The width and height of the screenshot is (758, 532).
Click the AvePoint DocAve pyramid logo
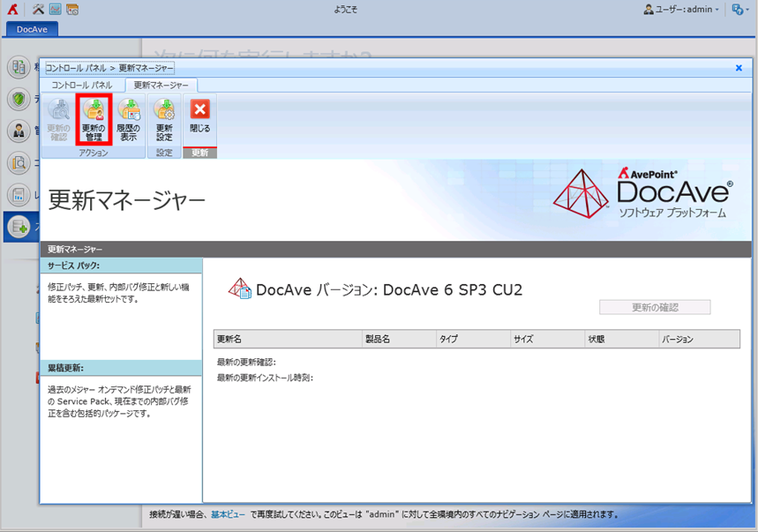[x=581, y=194]
